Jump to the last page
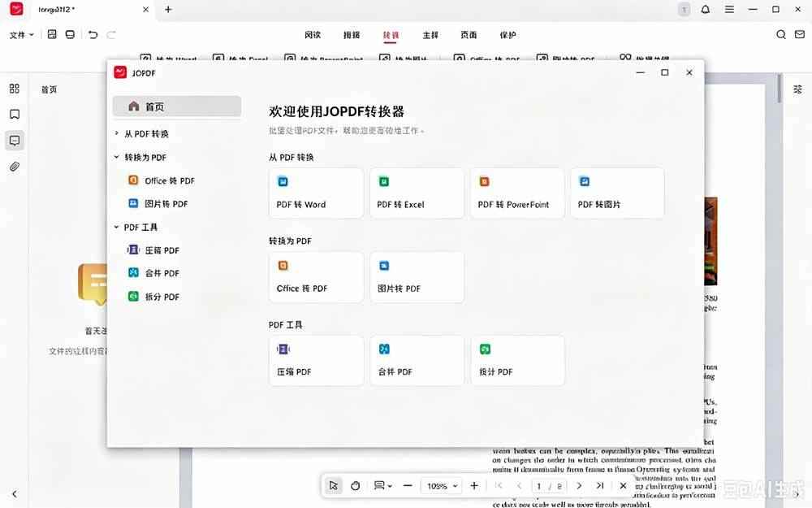 pyautogui.click(x=600, y=486)
